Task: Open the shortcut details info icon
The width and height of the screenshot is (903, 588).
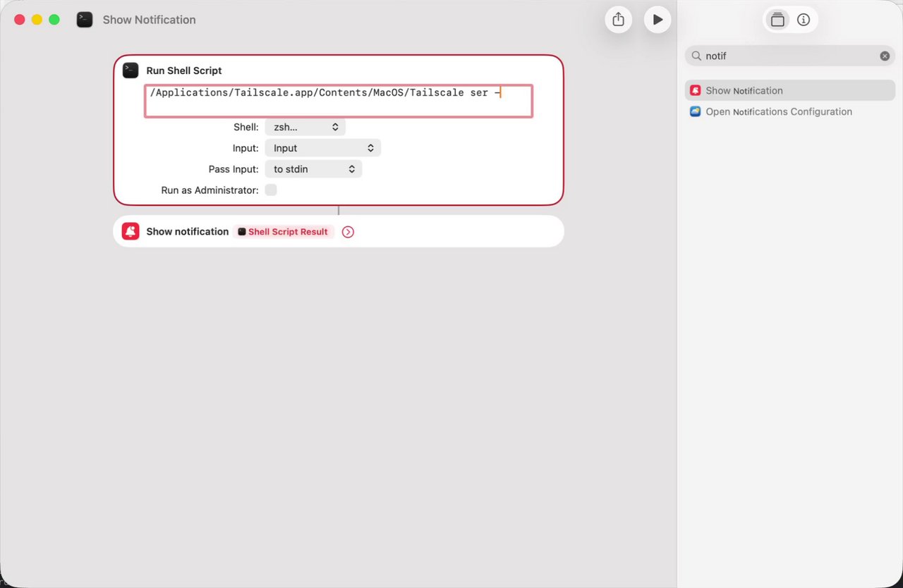Action: coord(804,20)
